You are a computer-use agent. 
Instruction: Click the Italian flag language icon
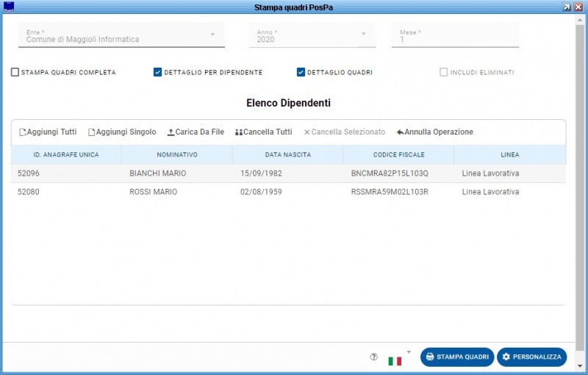coord(395,360)
